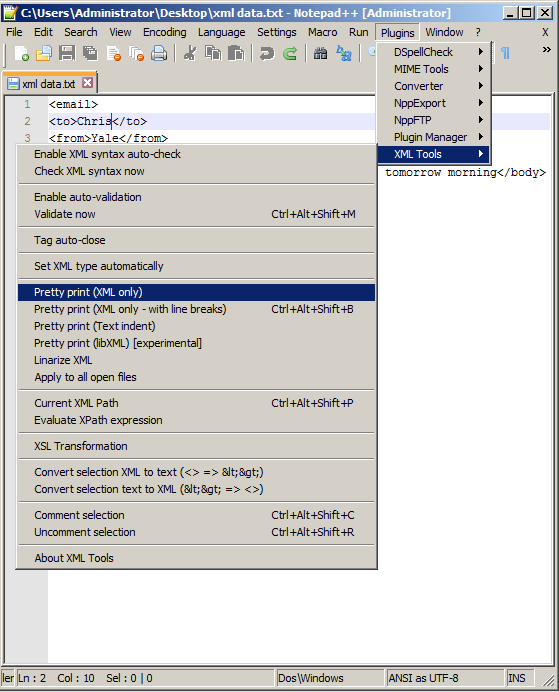Open the Edit menu
The height and width of the screenshot is (692, 559).
[x=43, y=32]
